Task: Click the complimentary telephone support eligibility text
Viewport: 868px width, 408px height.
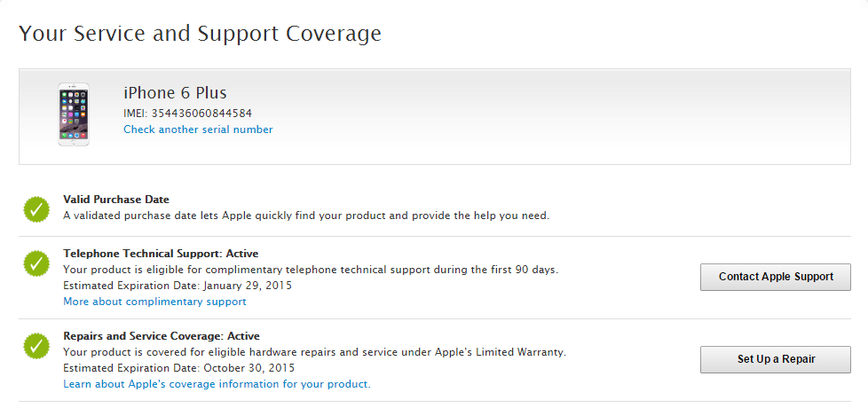Action: pyautogui.click(x=311, y=270)
